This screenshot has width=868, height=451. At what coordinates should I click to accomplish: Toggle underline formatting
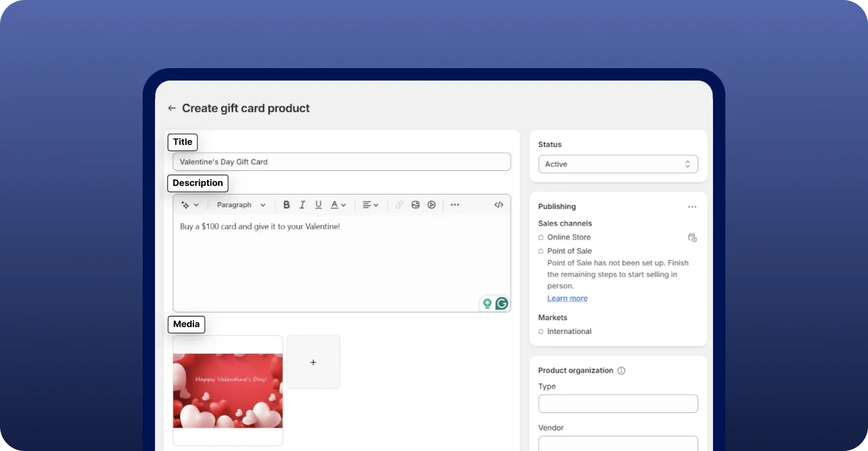coord(318,204)
